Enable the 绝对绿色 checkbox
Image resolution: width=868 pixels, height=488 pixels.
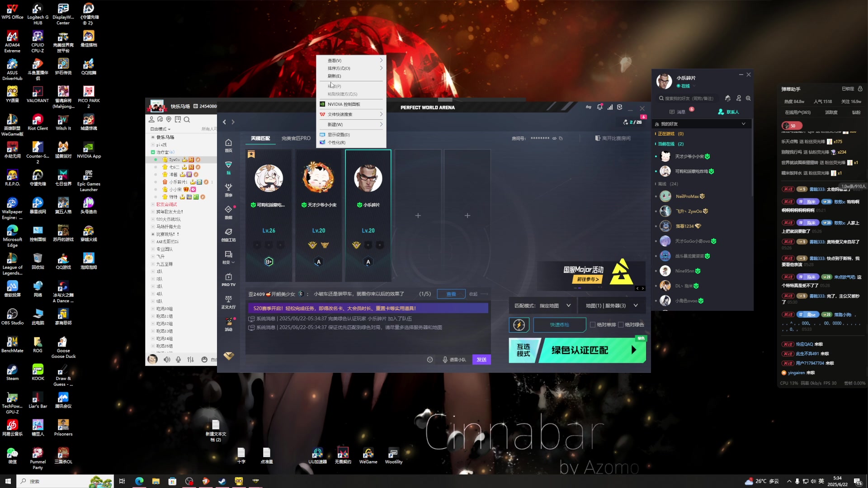(x=621, y=324)
